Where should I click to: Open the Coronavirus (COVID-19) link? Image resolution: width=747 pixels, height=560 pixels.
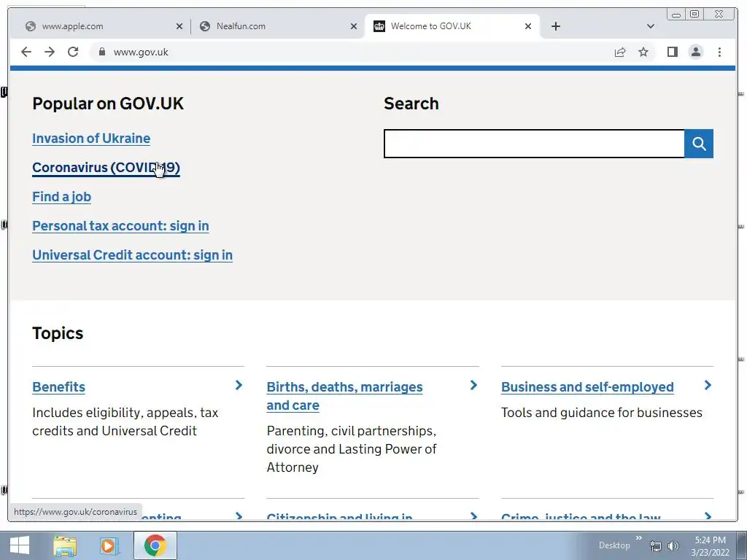[107, 168]
